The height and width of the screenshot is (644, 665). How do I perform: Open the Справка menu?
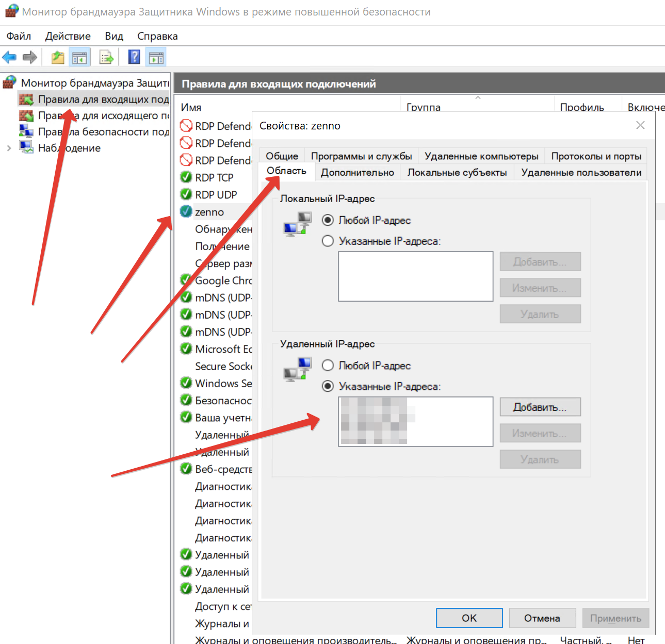157,36
